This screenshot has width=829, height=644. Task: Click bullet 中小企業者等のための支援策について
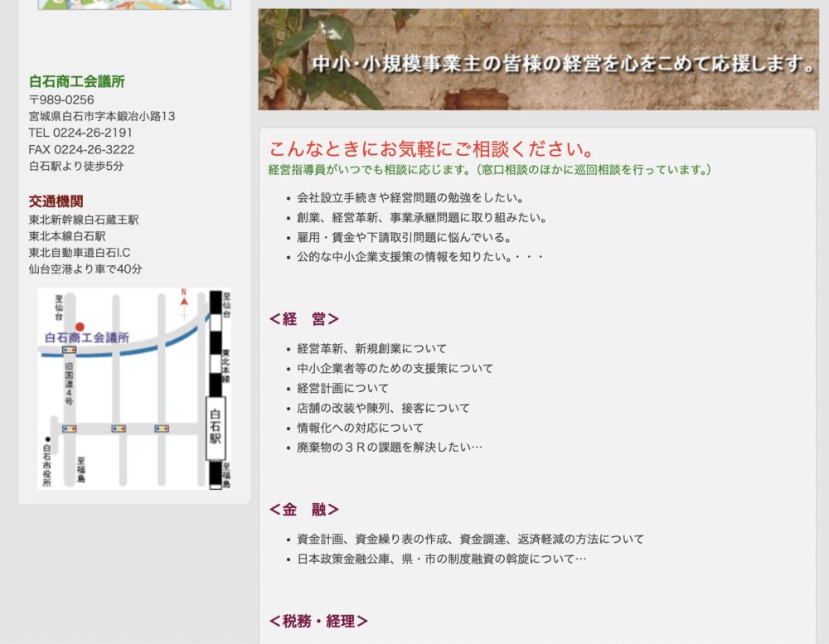coord(395,369)
